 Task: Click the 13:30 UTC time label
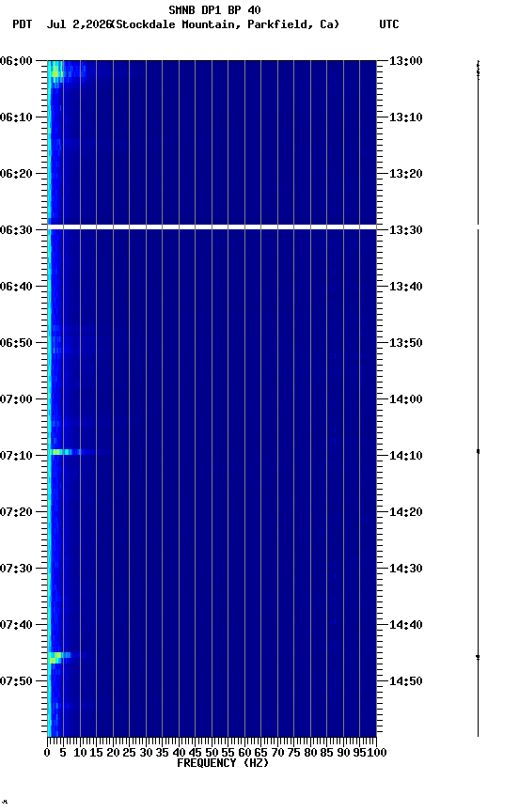(x=406, y=230)
